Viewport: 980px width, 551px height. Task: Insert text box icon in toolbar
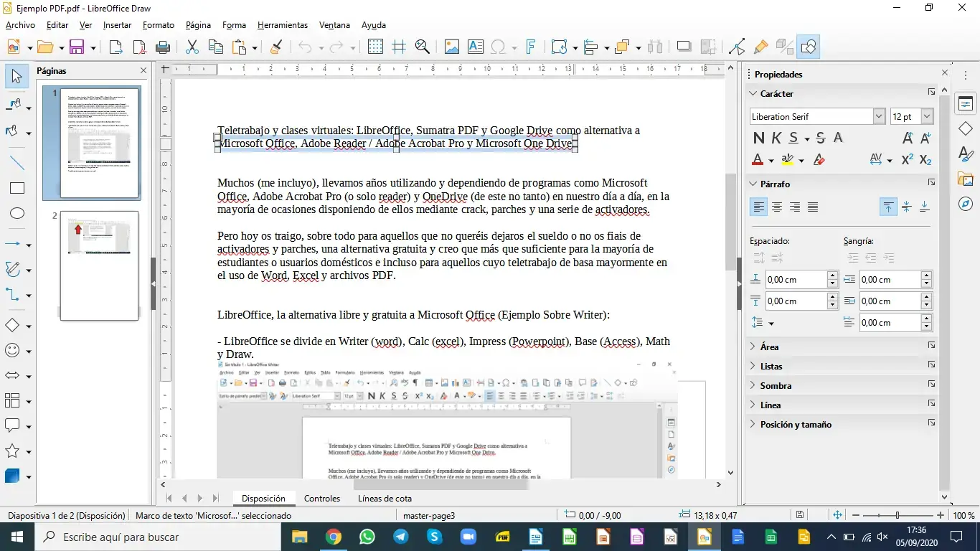coord(475,47)
